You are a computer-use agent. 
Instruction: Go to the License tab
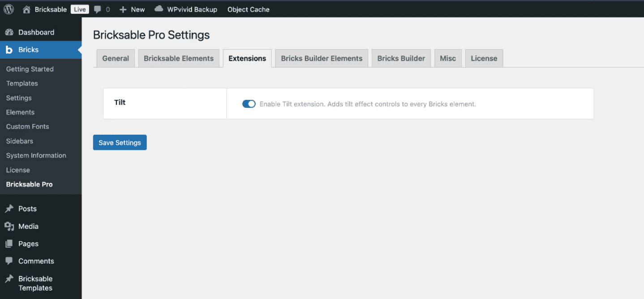point(484,59)
